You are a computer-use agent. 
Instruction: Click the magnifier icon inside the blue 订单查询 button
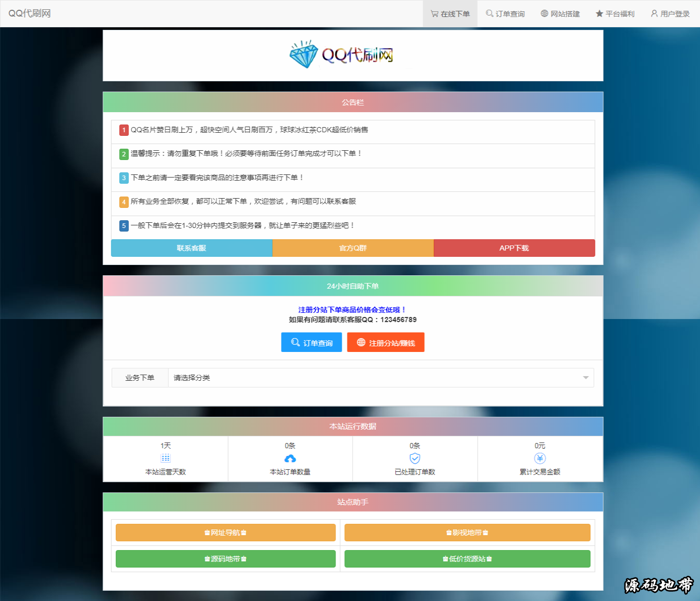(x=295, y=342)
